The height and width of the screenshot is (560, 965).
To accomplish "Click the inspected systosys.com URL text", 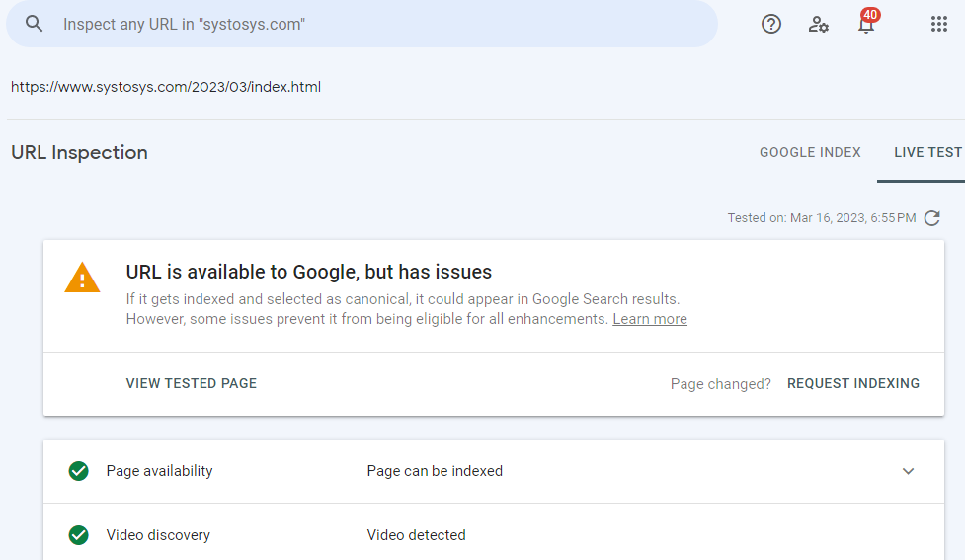I will pyautogui.click(x=166, y=87).
